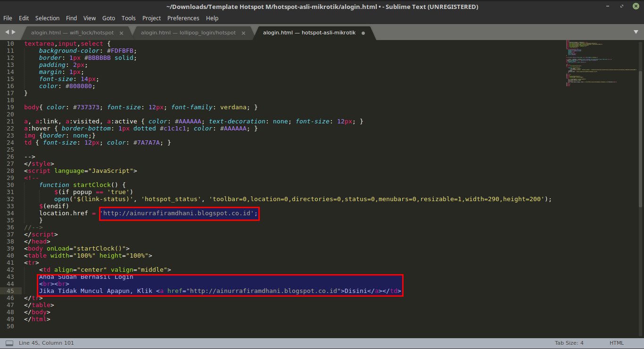
Task: Open the tab list dropdown arrow
Action: click(x=636, y=32)
